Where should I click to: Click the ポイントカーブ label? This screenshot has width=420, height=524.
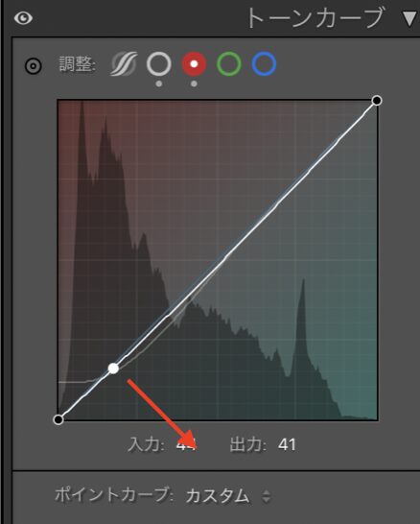[x=113, y=494]
